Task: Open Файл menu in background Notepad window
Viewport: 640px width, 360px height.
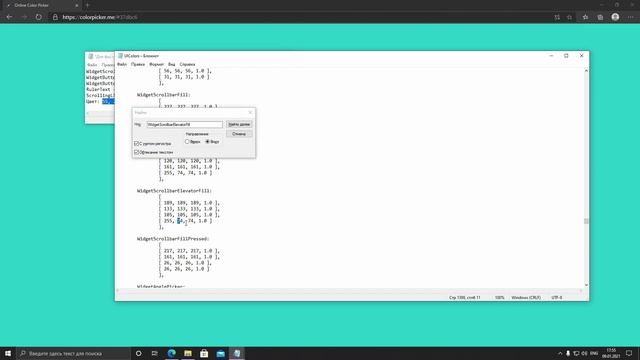Action: [92, 65]
